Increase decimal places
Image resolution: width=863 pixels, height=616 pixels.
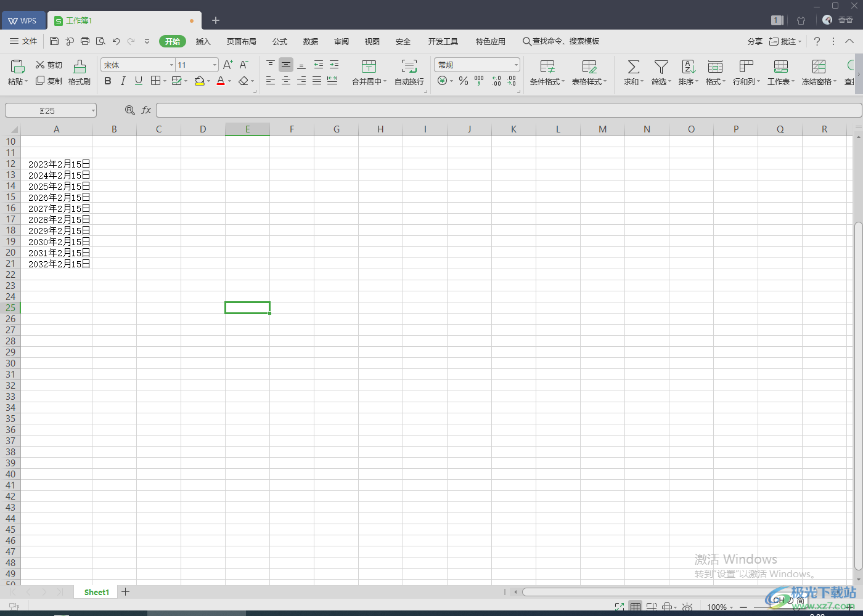point(497,81)
